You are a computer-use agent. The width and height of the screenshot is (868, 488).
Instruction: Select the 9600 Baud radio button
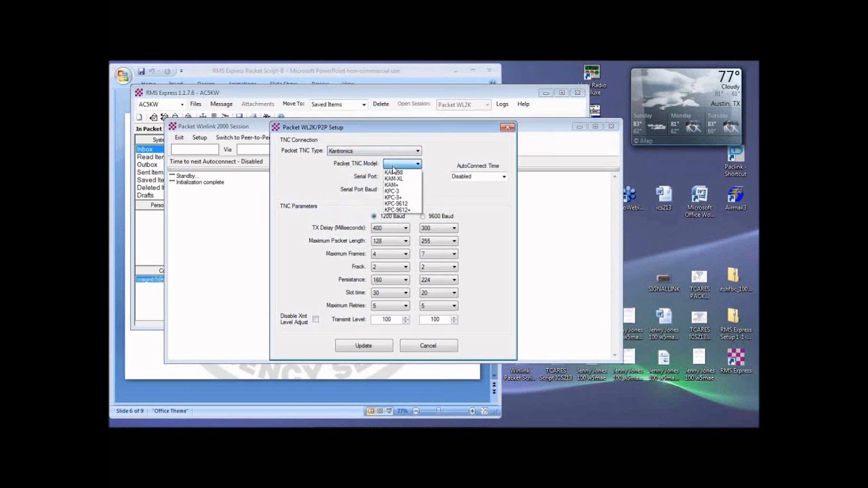[x=422, y=216]
